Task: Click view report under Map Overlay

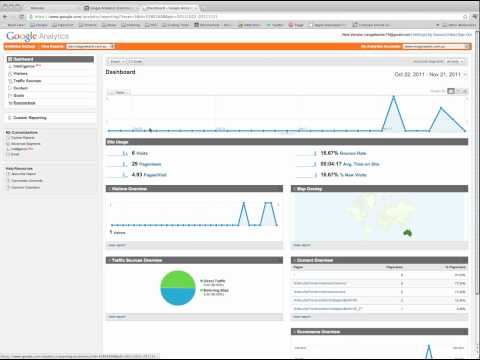Action: [302, 245]
